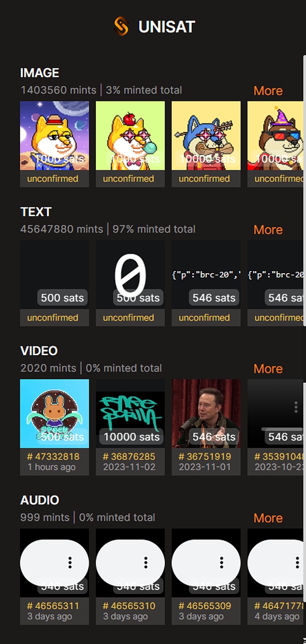The image size is (306, 644).
Task: Open the audio options menu on inscription #46565311
Action: [70, 562]
